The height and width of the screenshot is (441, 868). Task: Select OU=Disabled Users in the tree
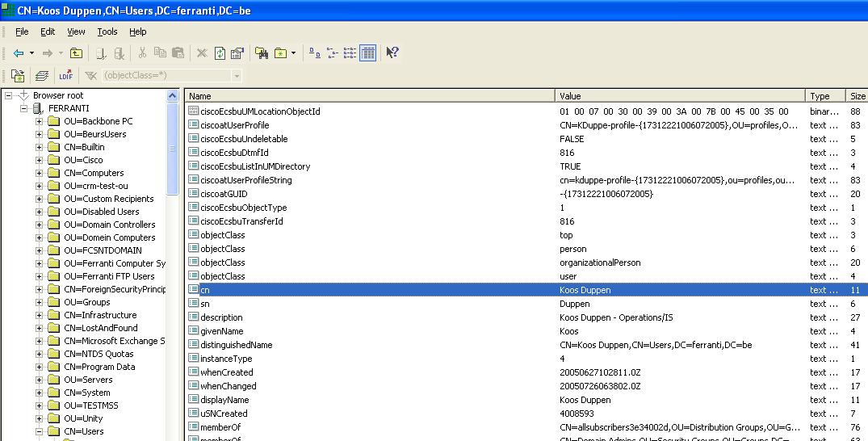coord(101,212)
